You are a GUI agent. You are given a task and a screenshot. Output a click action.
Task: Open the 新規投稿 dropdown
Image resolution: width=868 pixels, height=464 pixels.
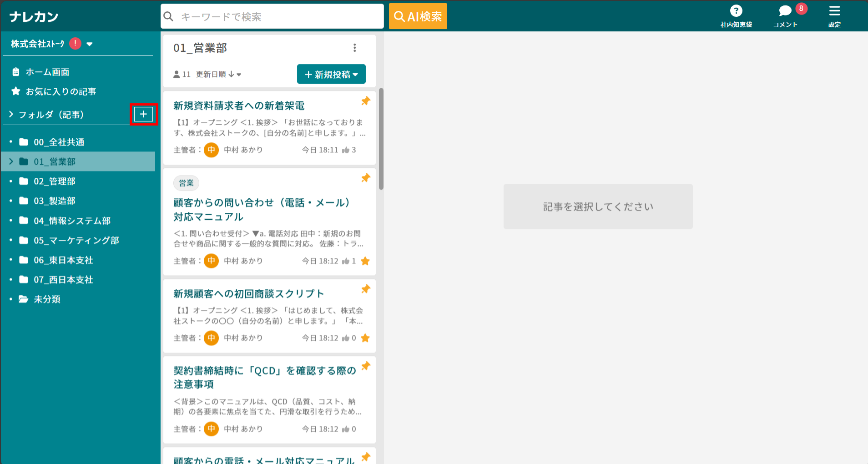coord(331,74)
